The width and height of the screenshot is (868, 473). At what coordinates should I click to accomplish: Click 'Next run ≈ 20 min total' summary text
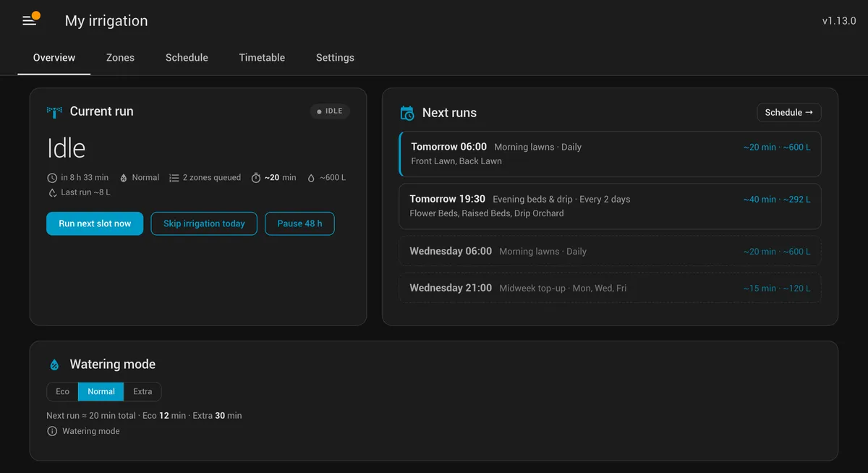point(91,416)
